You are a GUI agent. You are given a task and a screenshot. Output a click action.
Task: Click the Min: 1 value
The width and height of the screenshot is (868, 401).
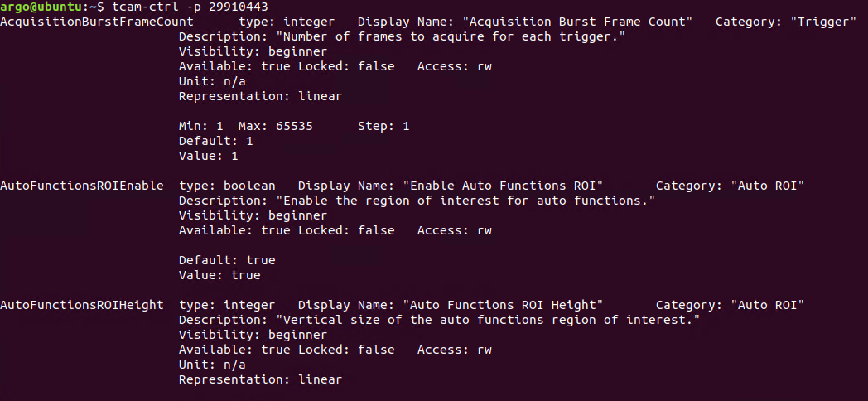[201, 126]
